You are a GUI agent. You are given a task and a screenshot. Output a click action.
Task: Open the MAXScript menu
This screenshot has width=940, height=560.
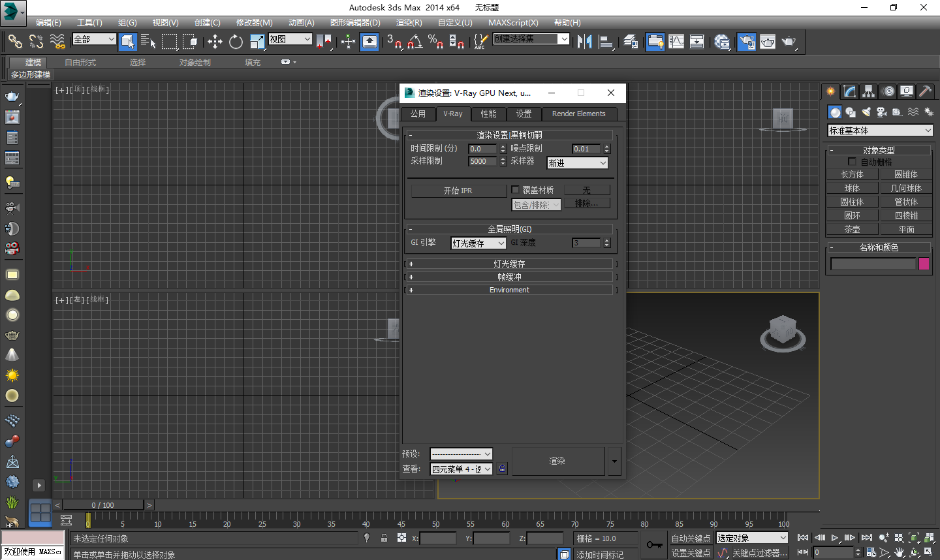coord(513,22)
